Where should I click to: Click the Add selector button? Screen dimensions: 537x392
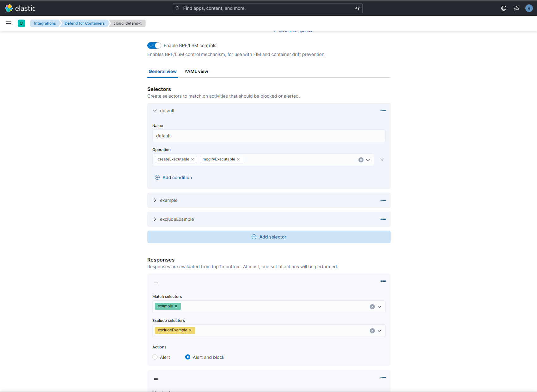(x=269, y=237)
